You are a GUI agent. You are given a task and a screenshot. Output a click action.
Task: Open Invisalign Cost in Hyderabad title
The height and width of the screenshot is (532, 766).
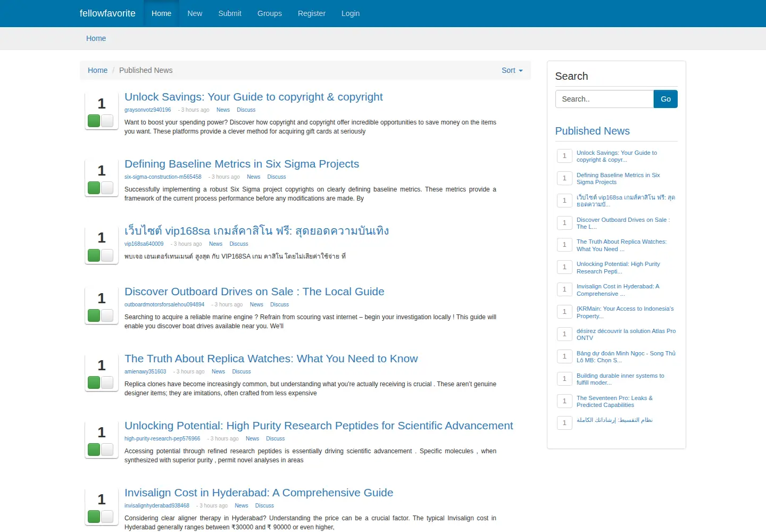[259, 493]
